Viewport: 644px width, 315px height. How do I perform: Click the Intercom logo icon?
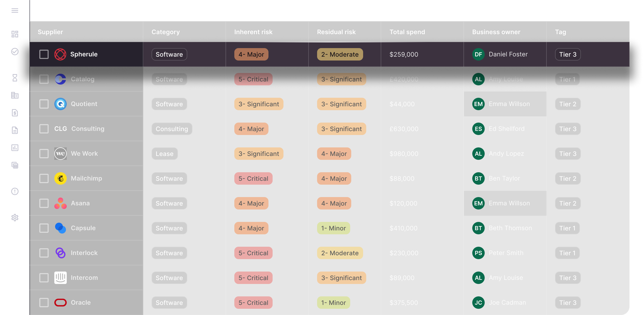(x=60, y=278)
